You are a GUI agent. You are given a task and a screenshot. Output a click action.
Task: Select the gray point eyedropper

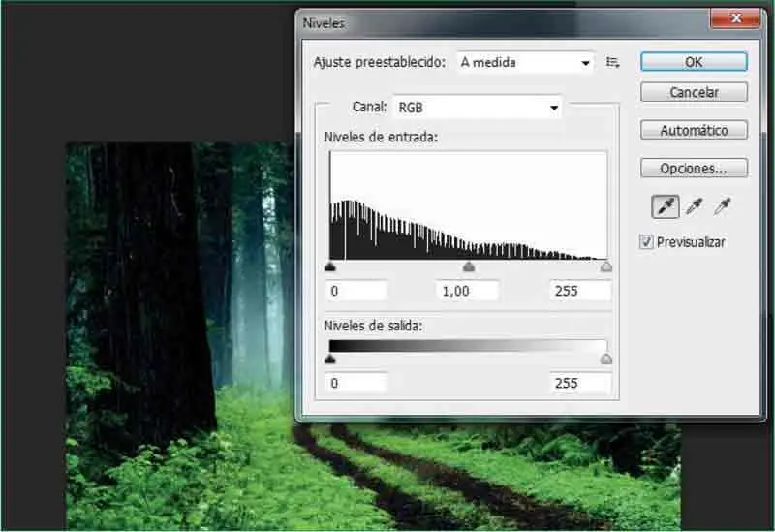(694, 205)
